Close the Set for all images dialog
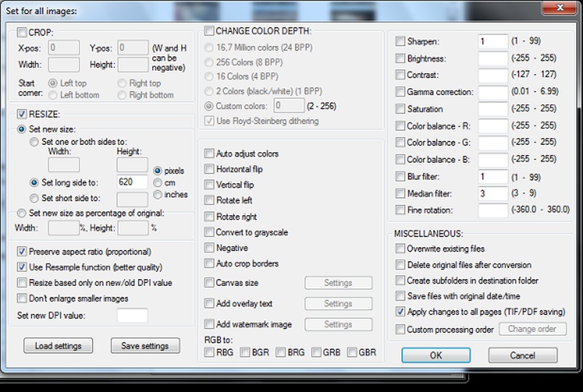 click(x=559, y=8)
